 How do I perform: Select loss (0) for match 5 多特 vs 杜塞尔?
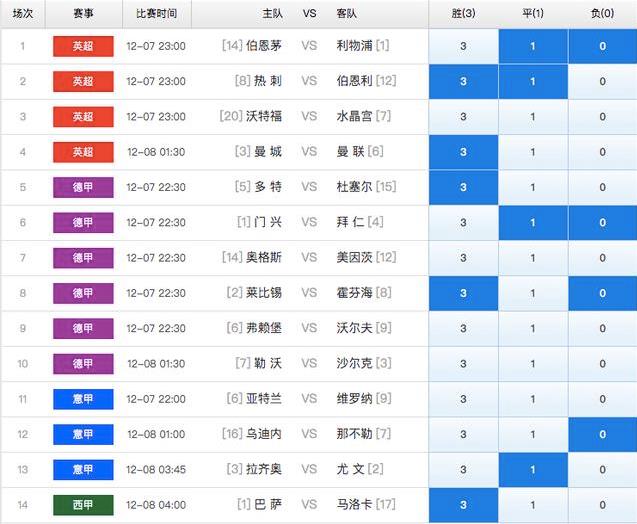(602, 188)
